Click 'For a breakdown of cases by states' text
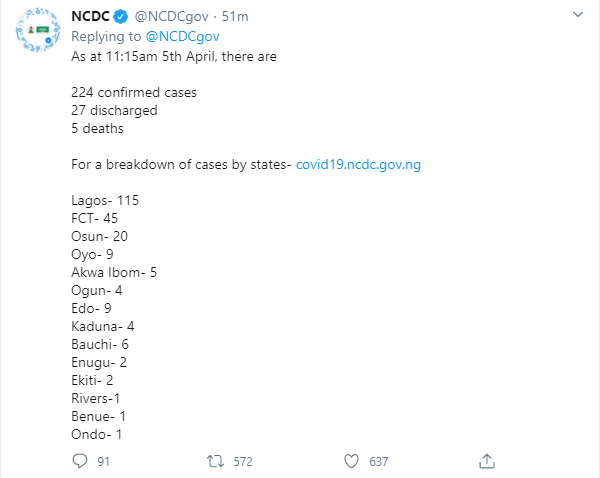Screen dimensions: 600x478 [181, 164]
